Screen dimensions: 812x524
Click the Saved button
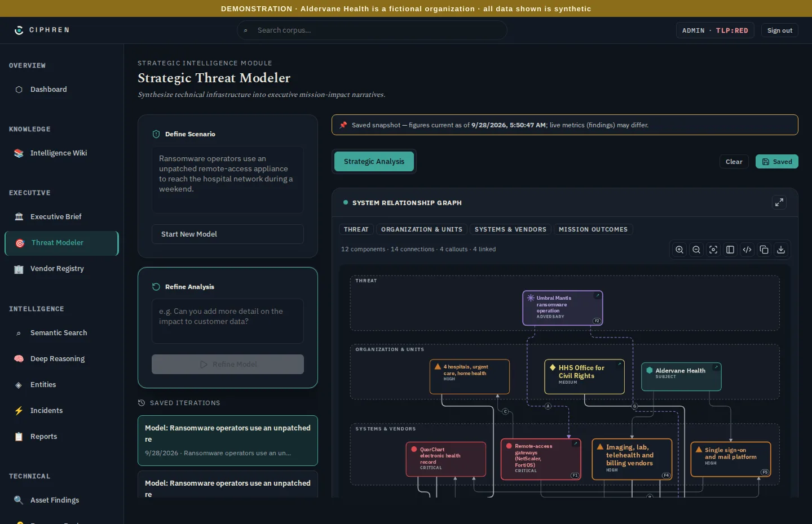(777, 162)
